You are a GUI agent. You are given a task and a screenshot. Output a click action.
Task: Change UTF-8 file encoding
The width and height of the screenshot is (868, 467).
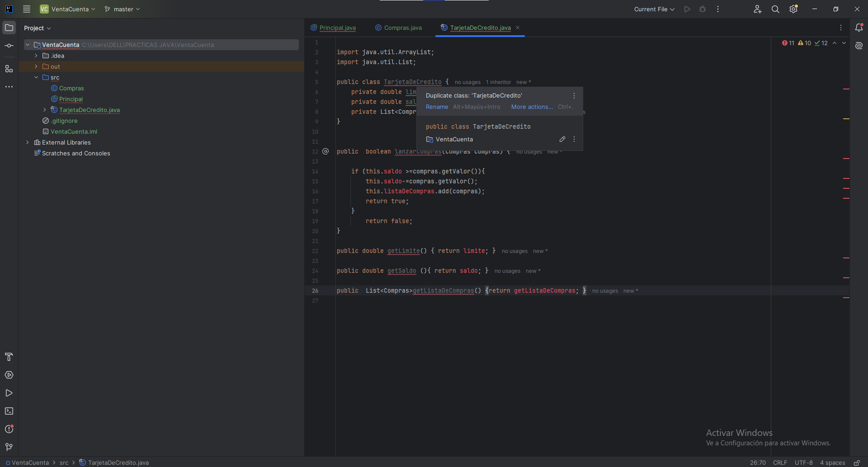tap(803, 462)
